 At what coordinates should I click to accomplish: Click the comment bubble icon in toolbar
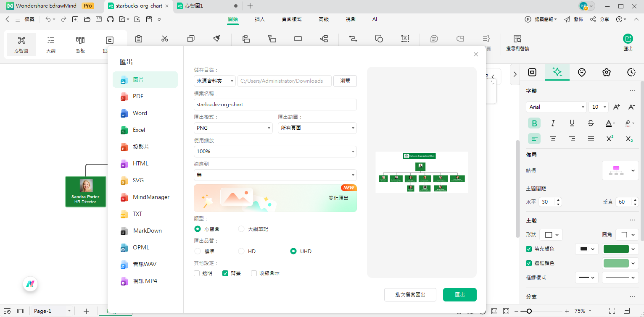(434, 39)
